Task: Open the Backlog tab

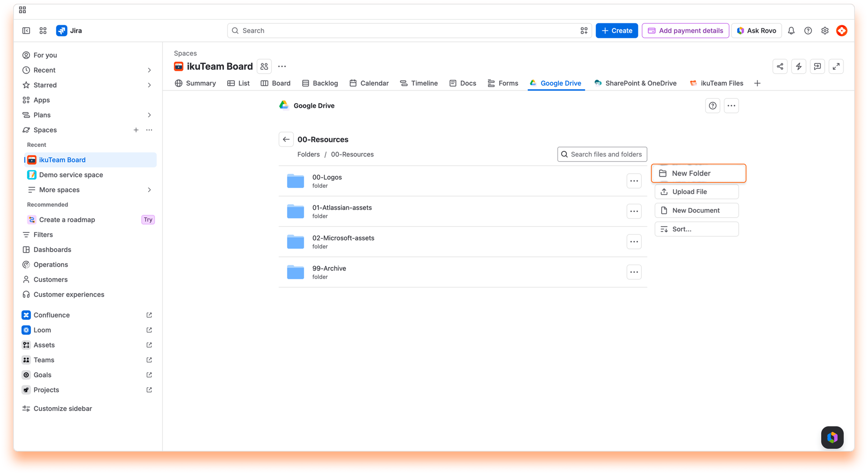Action: click(320, 83)
